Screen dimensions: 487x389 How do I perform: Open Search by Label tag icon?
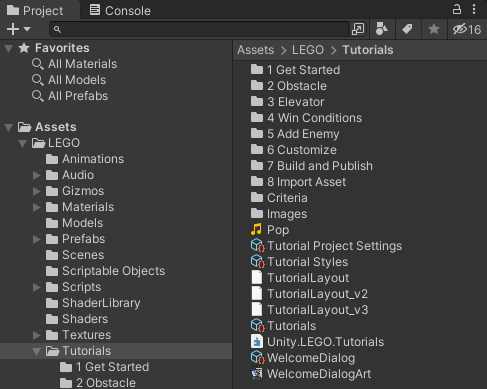[x=407, y=29]
